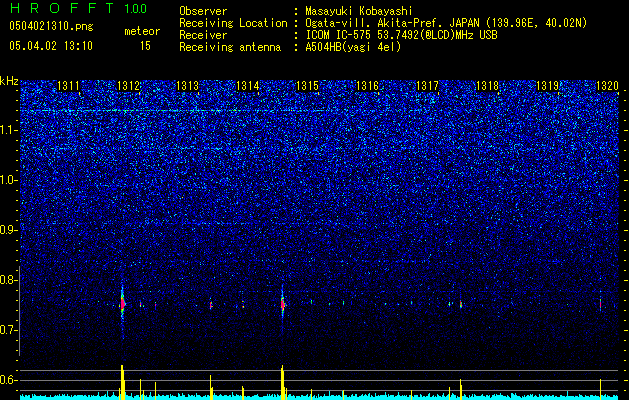Click the 1315 time marker
This screenshot has height=400, width=629.
click(x=307, y=86)
